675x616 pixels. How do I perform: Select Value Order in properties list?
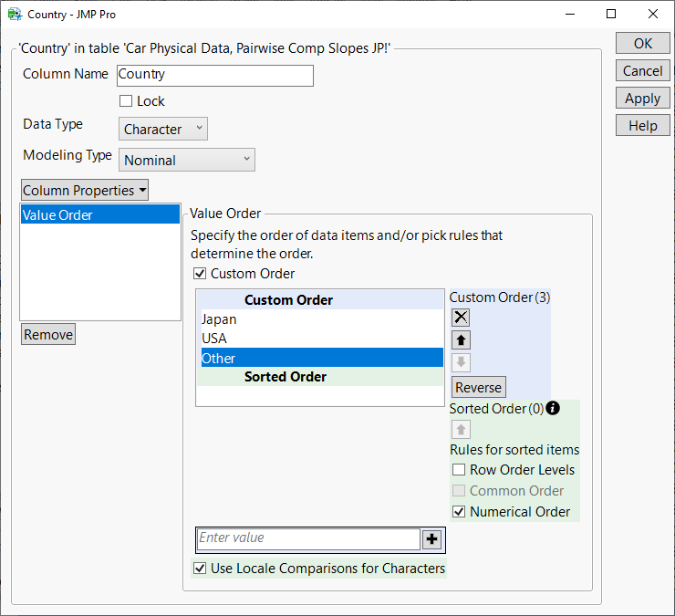click(x=99, y=215)
